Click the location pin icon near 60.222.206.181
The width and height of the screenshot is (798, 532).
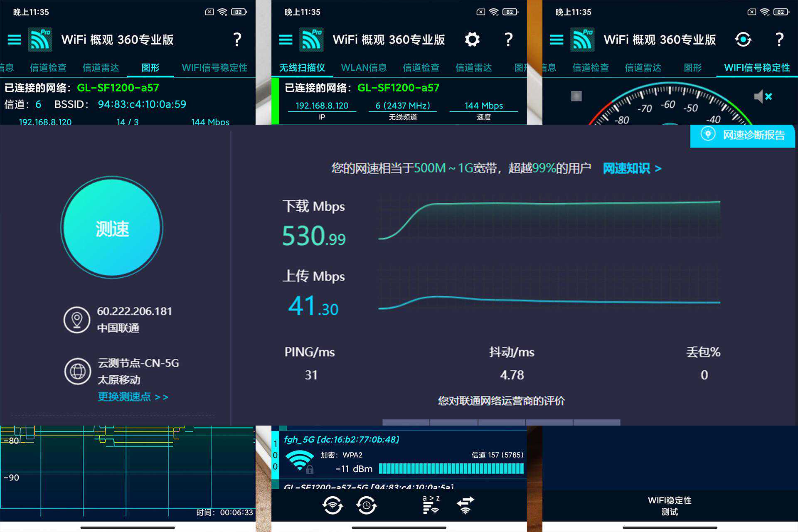(77, 320)
